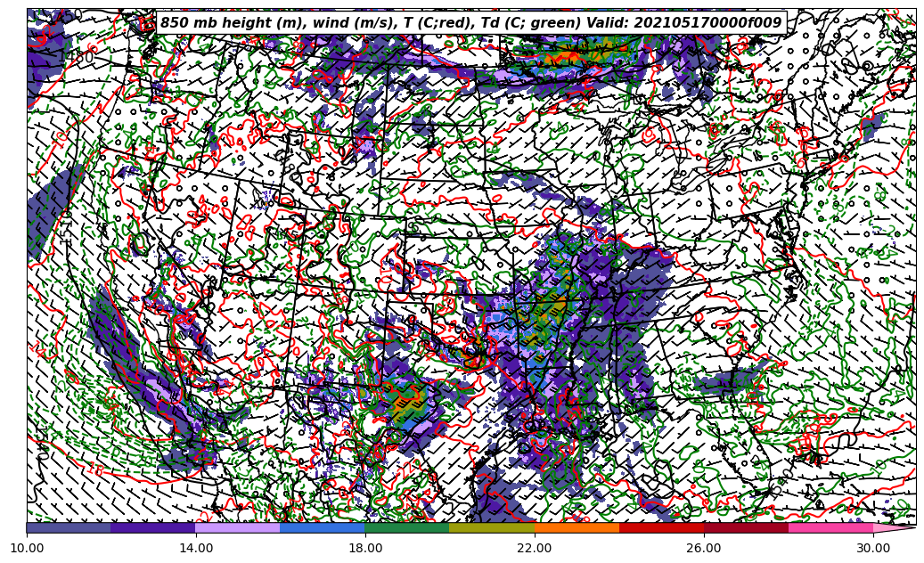The image size is (924, 563).
Task: Select the 12-14 dark purple colorbar segment
Action: click(153, 527)
